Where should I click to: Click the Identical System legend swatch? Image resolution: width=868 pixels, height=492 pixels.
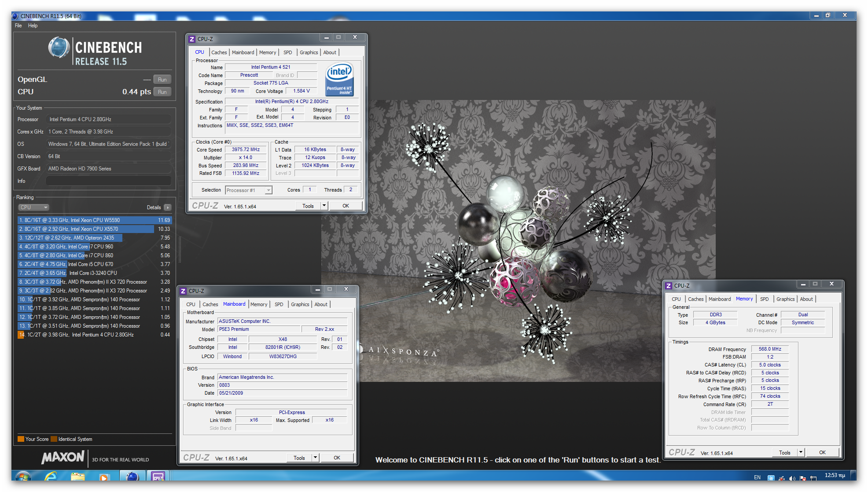point(54,439)
